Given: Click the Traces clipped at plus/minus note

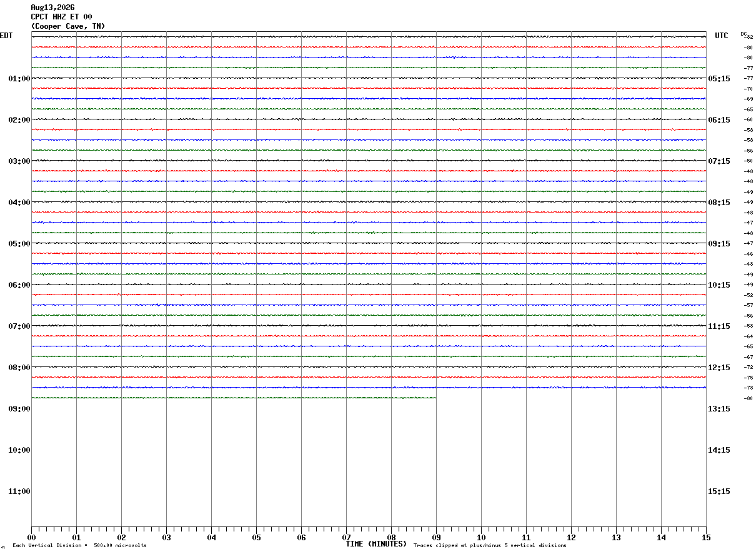Looking at the screenshot, I should [490, 546].
